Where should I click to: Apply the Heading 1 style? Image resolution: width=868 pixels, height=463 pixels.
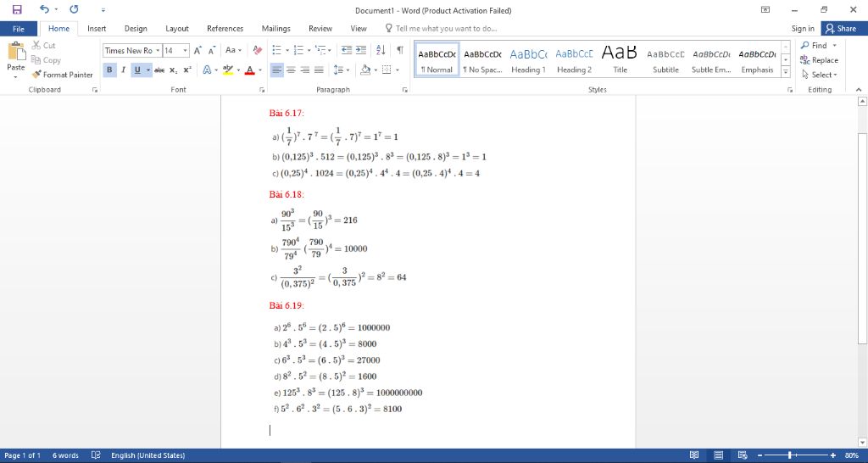528,60
